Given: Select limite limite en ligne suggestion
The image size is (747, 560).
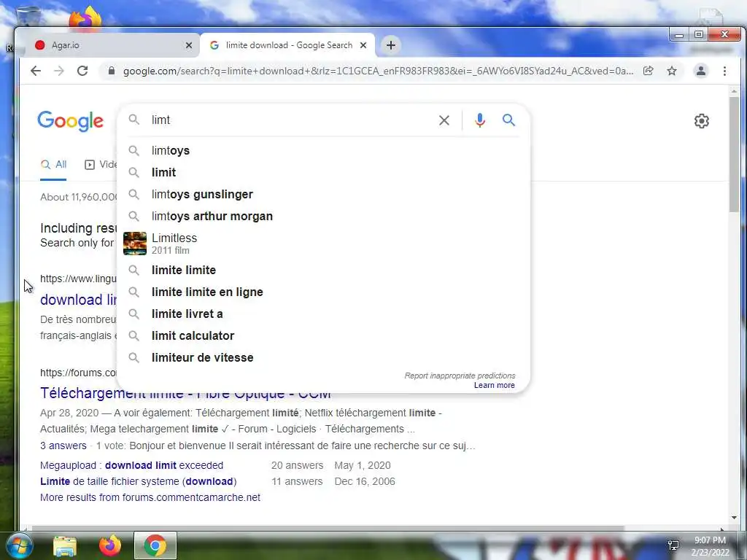Looking at the screenshot, I should (323, 292).
